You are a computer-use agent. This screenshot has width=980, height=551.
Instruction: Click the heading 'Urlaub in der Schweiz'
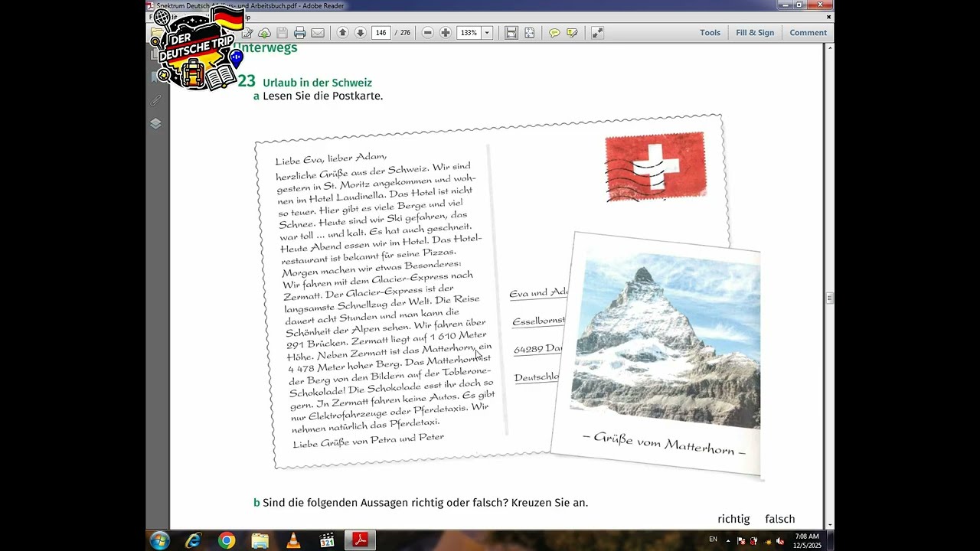point(317,83)
